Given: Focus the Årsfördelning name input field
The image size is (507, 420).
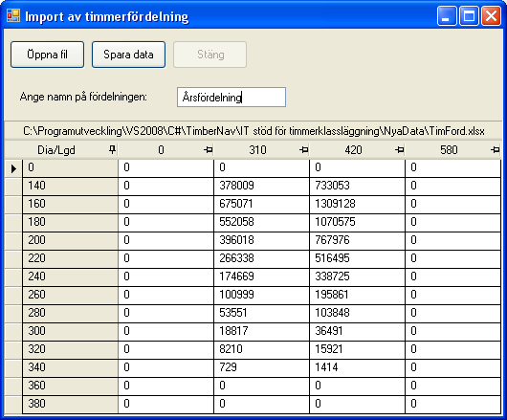Looking at the screenshot, I should pyautogui.click(x=231, y=97).
